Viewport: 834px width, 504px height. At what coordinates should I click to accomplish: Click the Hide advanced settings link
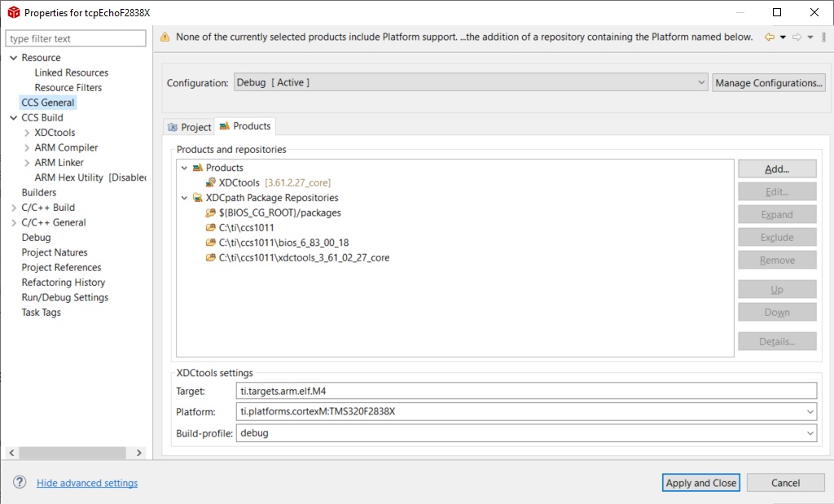(x=86, y=482)
